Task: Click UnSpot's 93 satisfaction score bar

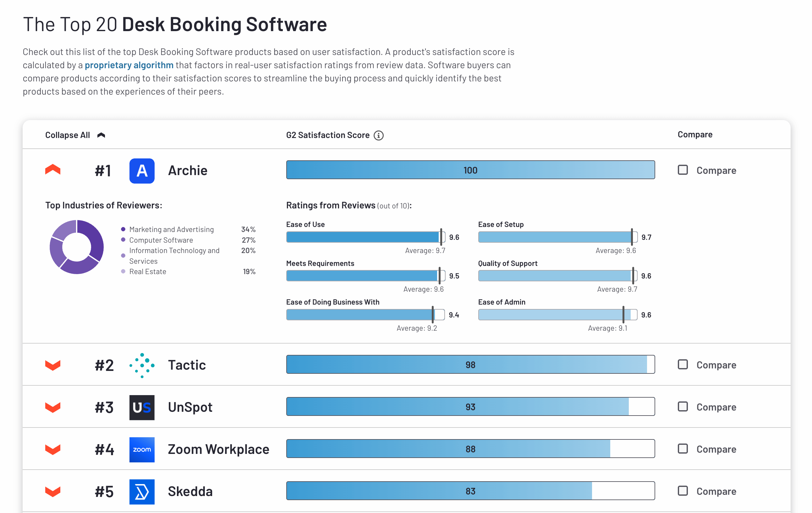Action: coord(470,406)
